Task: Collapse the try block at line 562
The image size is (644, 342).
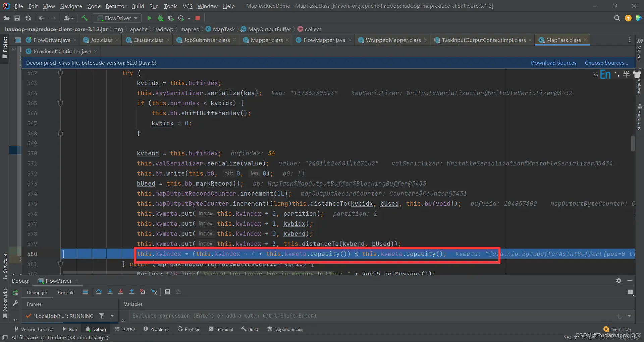Action: pyautogui.click(x=60, y=73)
